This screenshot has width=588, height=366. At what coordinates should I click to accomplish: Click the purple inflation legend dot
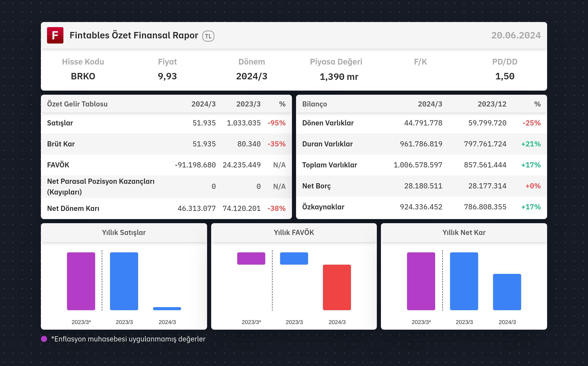pos(44,339)
